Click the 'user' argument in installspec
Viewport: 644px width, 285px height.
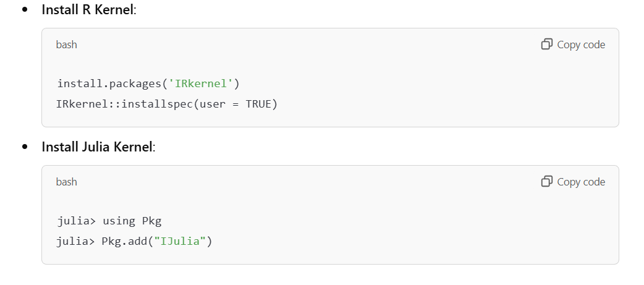coord(213,104)
